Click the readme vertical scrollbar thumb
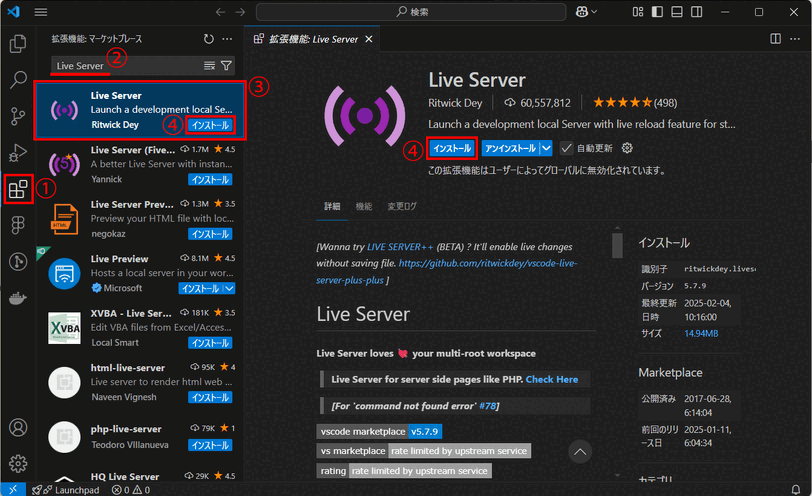Viewport: 812px width, 496px height. tap(617, 245)
